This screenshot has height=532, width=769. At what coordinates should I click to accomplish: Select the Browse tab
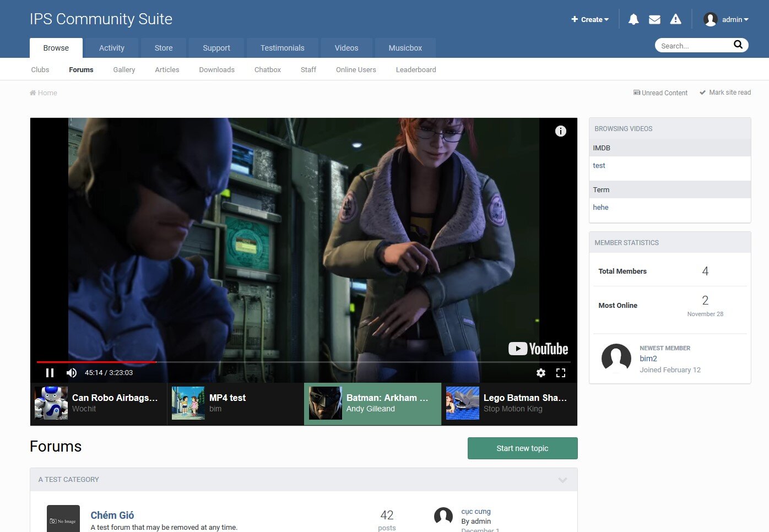click(x=56, y=48)
